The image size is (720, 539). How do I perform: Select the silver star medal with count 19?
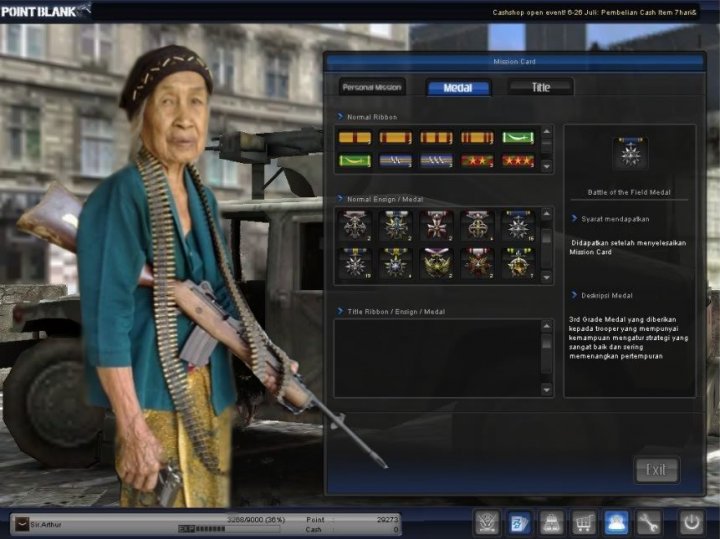click(355, 263)
